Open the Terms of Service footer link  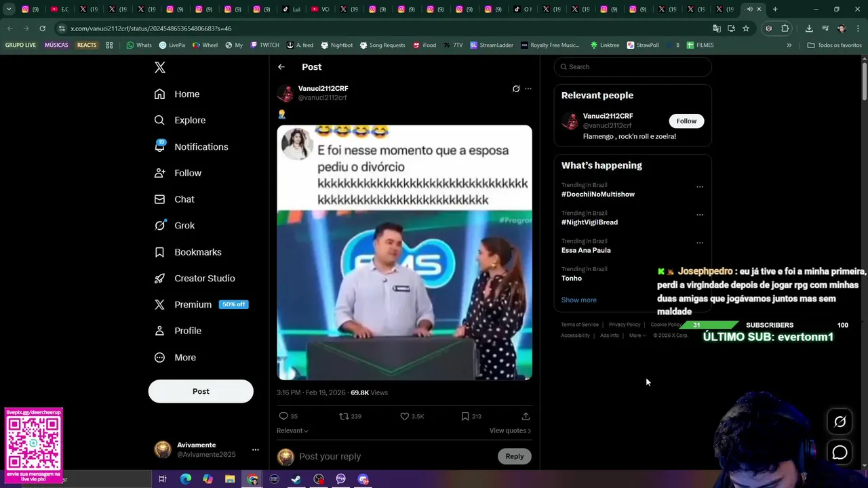[580, 325]
